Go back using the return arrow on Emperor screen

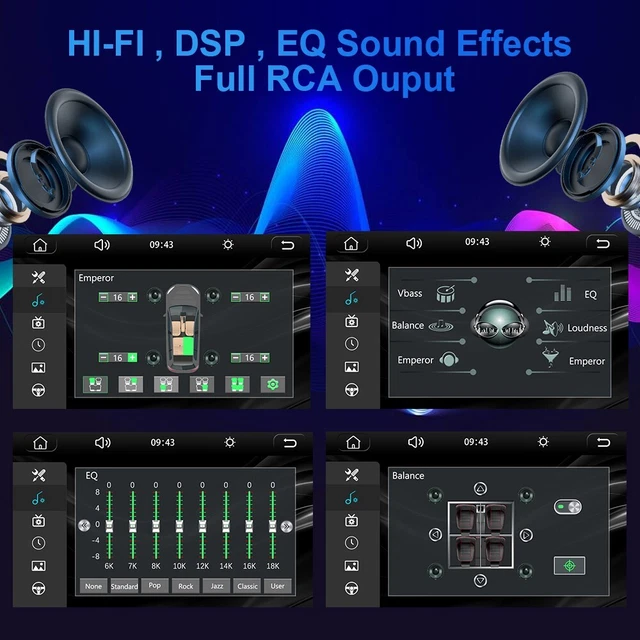tap(287, 245)
